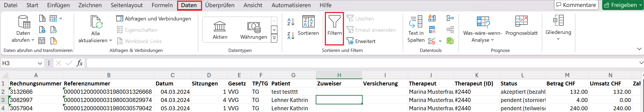This screenshot has width=644, height=112.
Task: Click the Filtern funnel icon
Action: coord(334,21)
